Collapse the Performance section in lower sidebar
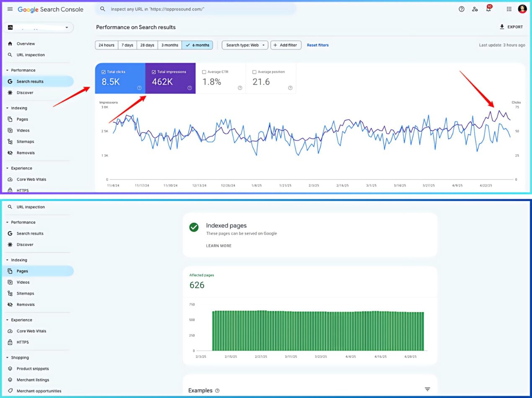 pyautogui.click(x=8, y=222)
